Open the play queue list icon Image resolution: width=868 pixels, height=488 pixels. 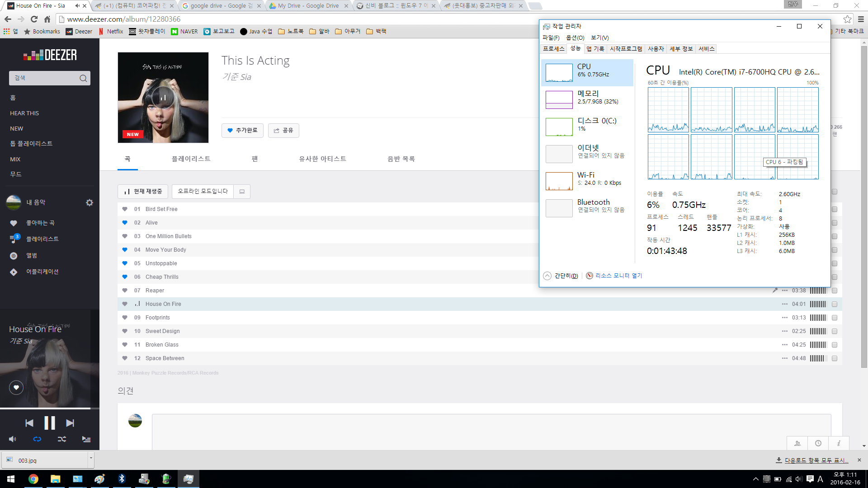pyautogui.click(x=86, y=439)
